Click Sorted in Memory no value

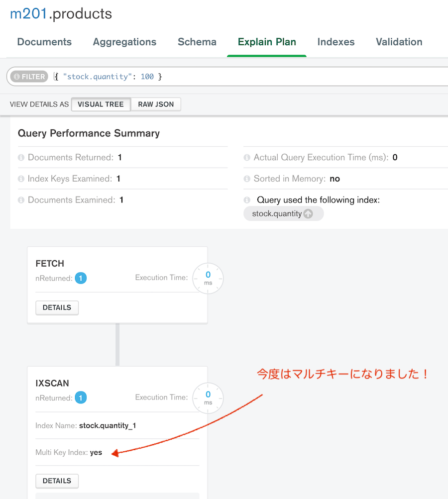coord(335,179)
